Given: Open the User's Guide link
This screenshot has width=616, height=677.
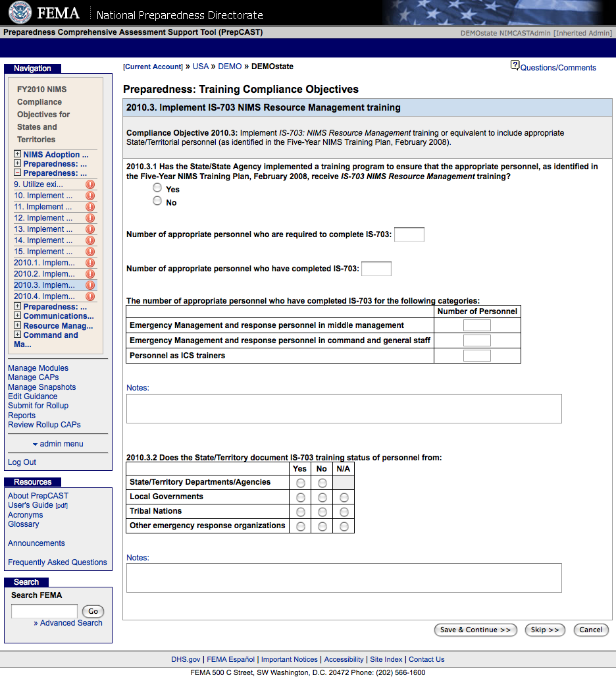Looking at the screenshot, I should [x=30, y=505].
